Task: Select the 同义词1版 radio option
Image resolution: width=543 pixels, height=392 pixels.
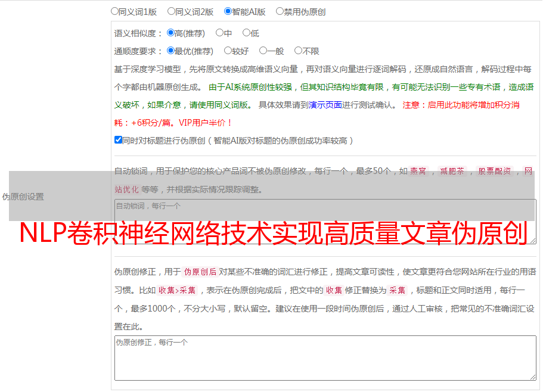Action: 114,11
